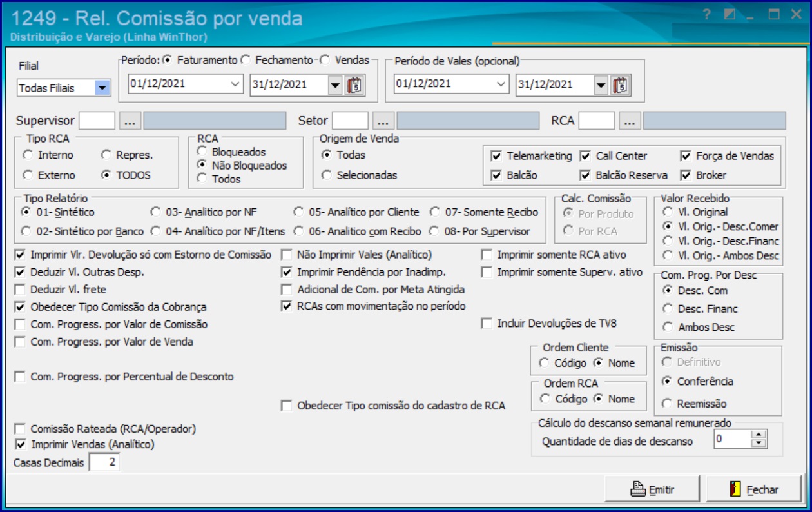Click the Fechar exit button
Viewport: 812px width, 512px height.
754,490
